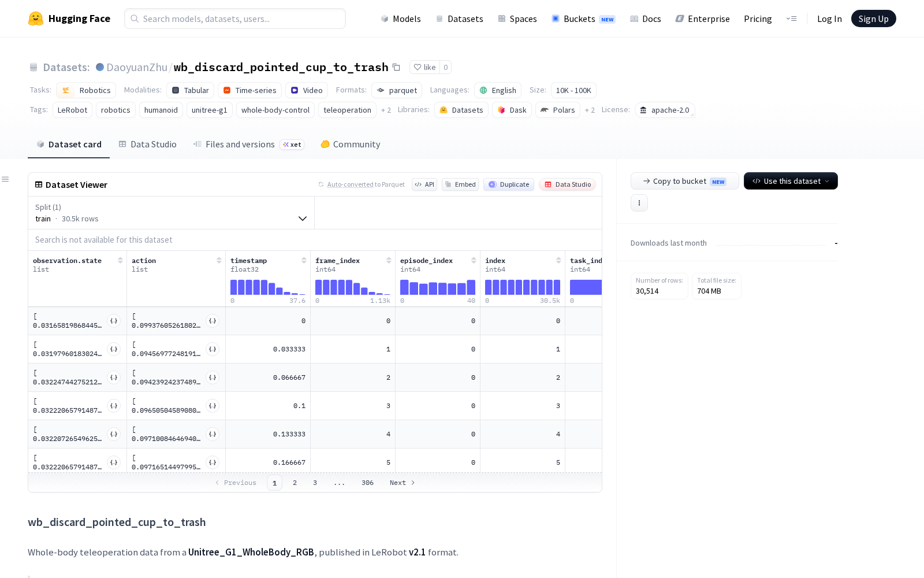Copy dataset name with the copy icon
Screen dimensions: 924x578
396,67
